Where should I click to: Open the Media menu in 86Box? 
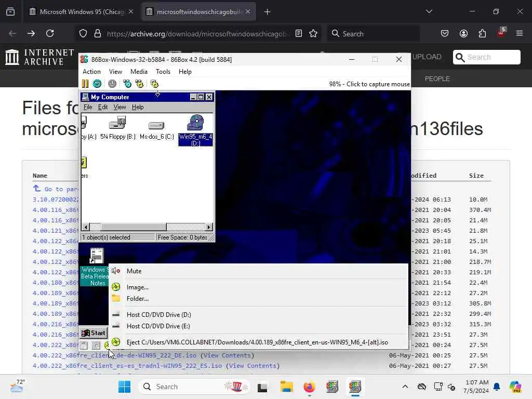pyautogui.click(x=139, y=72)
